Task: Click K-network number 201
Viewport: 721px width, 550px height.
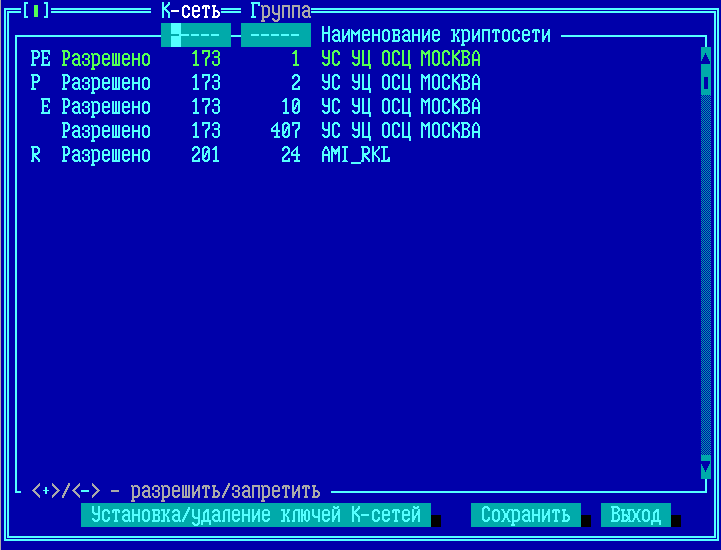Action: [205, 155]
